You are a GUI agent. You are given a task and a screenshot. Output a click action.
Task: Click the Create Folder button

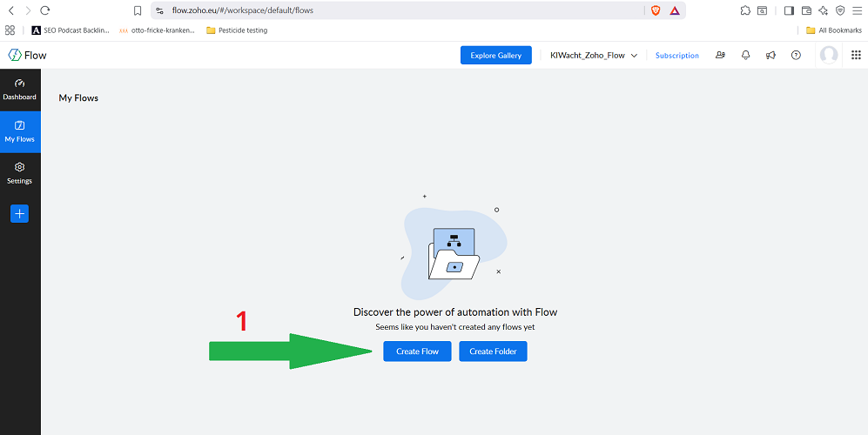[x=493, y=351]
